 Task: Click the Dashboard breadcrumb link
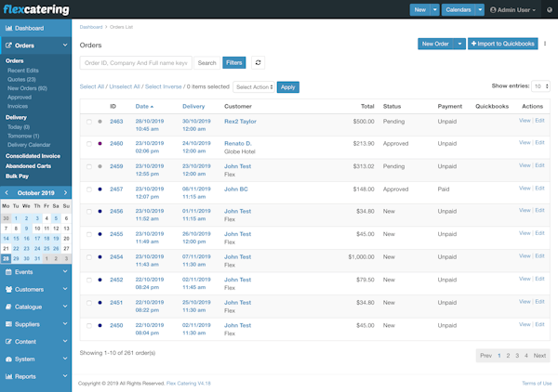pyautogui.click(x=91, y=27)
